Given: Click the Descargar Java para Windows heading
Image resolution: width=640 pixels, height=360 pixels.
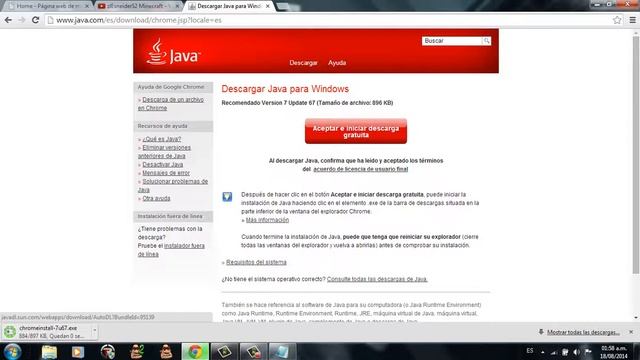Looking at the screenshot, I should (x=285, y=89).
